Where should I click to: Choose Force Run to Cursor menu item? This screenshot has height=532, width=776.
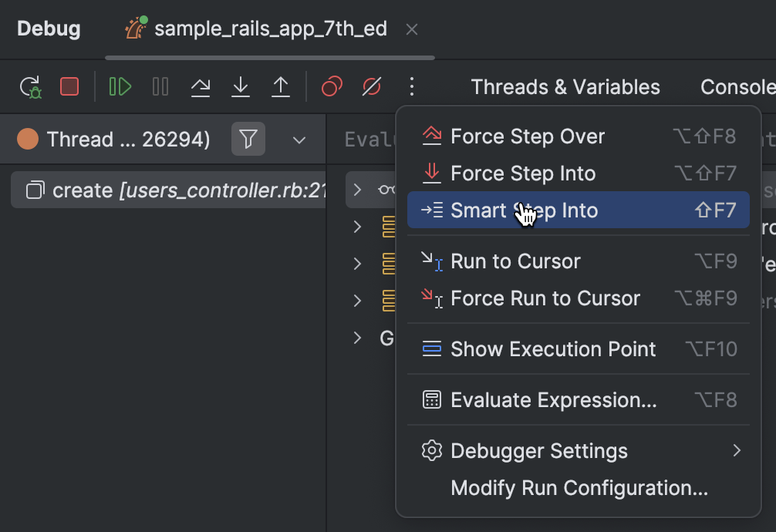pyautogui.click(x=578, y=298)
